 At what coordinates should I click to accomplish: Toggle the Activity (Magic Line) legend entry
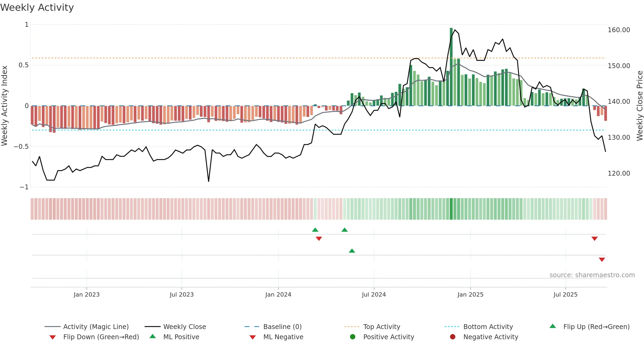click(x=87, y=327)
